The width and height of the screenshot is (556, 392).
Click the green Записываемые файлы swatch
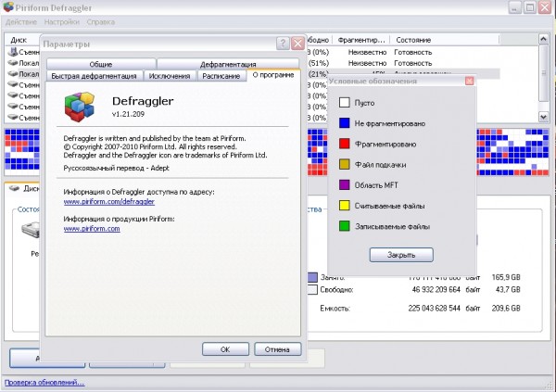click(345, 226)
